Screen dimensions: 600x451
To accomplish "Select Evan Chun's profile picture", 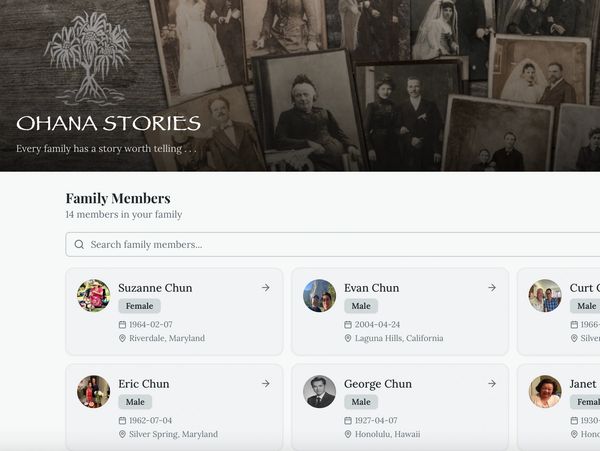I will point(320,296).
